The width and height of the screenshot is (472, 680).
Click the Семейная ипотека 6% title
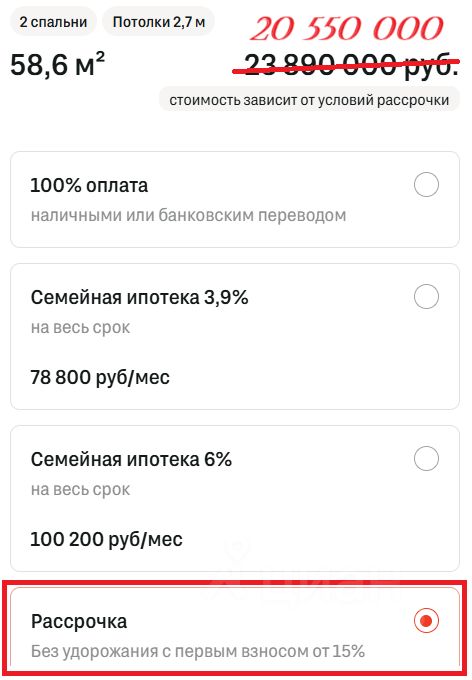[131, 459]
